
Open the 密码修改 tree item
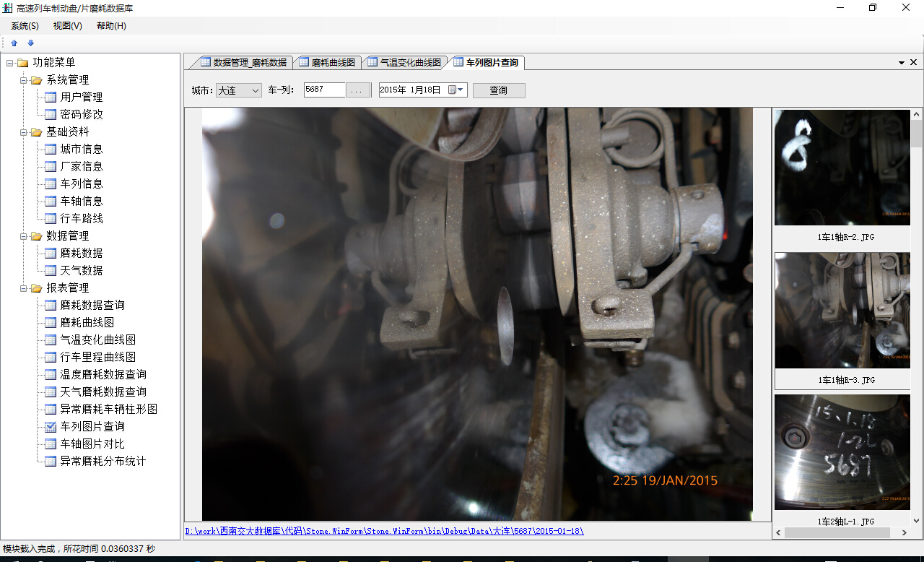(81, 114)
